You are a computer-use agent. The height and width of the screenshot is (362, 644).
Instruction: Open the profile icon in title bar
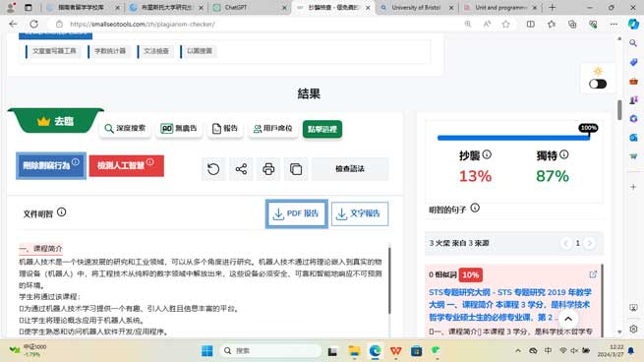11,8
